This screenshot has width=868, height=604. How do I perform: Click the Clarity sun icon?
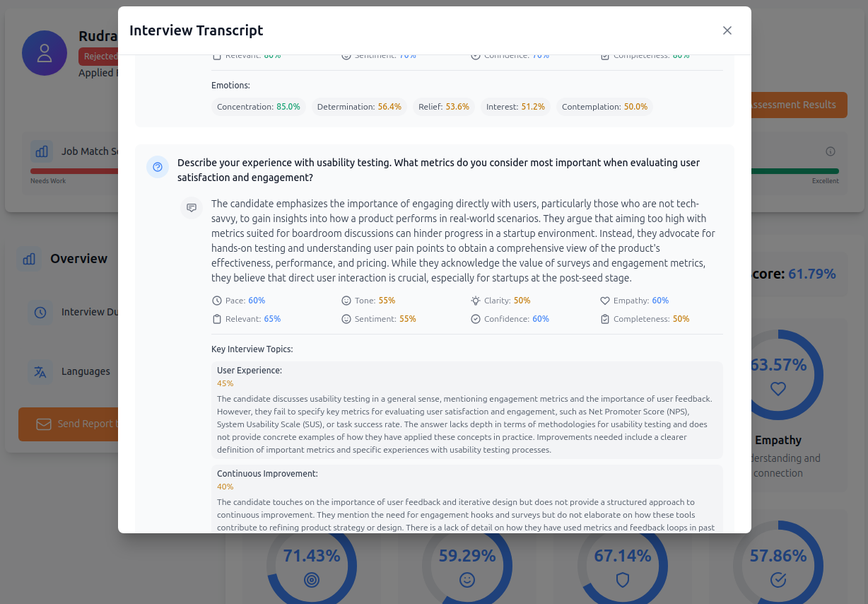476,300
